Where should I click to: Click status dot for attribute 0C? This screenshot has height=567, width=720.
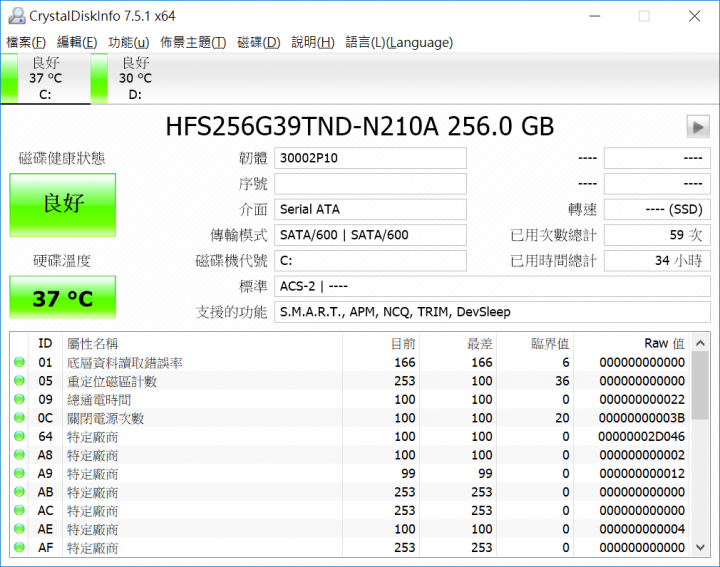(x=19, y=418)
